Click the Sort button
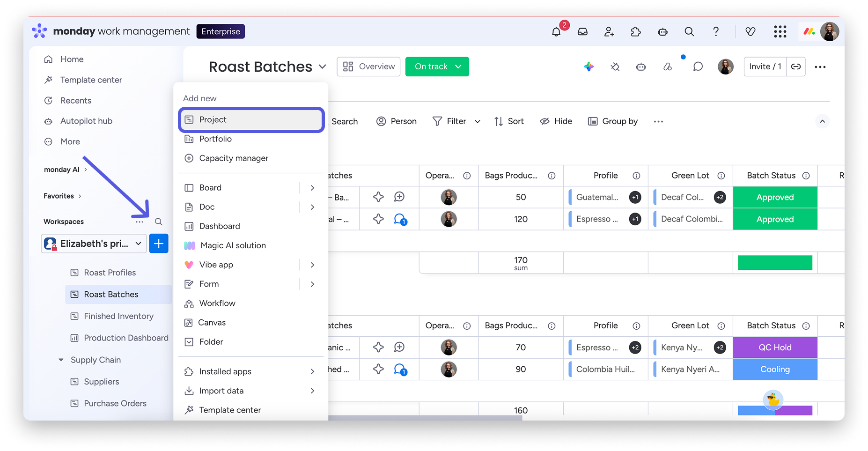Viewport: 868px width, 451px height. 509,121
